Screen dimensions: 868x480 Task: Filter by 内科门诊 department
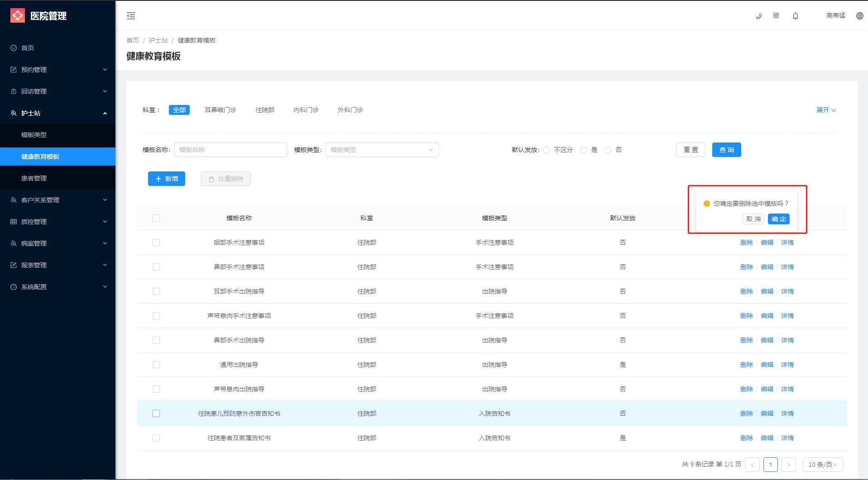306,110
